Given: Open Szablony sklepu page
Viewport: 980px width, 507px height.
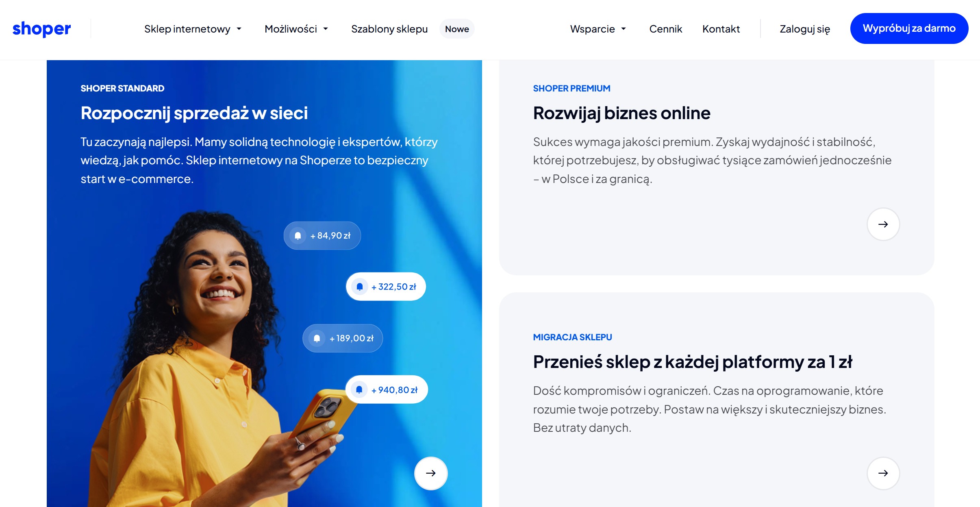Looking at the screenshot, I should (x=389, y=29).
